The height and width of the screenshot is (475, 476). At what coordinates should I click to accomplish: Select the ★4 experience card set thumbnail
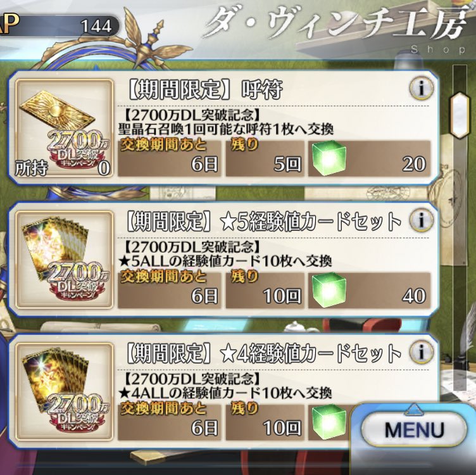(64, 392)
